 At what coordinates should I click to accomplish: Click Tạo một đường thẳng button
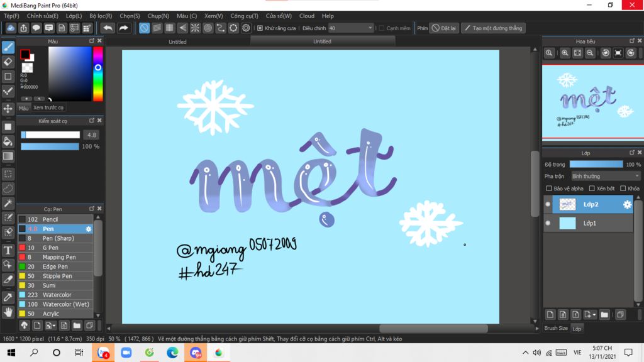tap(493, 28)
